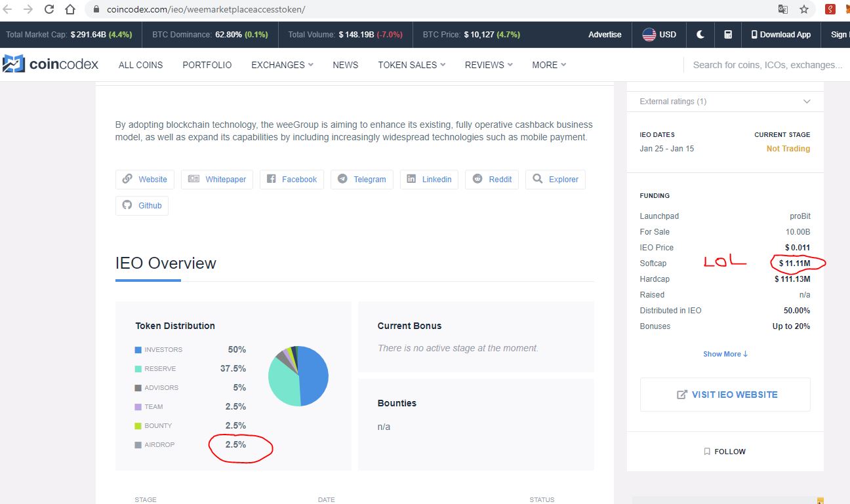Viewport: 850px width, 504px height.
Task: Click the purple TEAM legend swatch
Action: 138,407
